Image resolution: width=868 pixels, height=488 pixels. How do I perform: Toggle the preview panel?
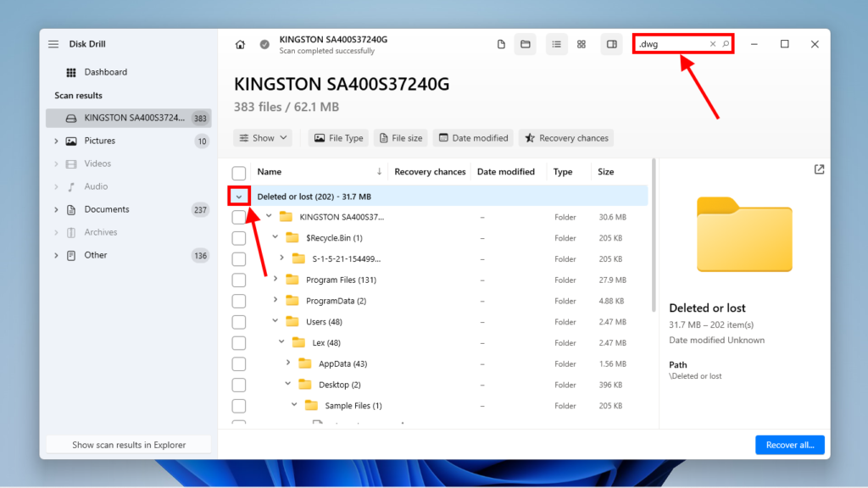tap(611, 43)
